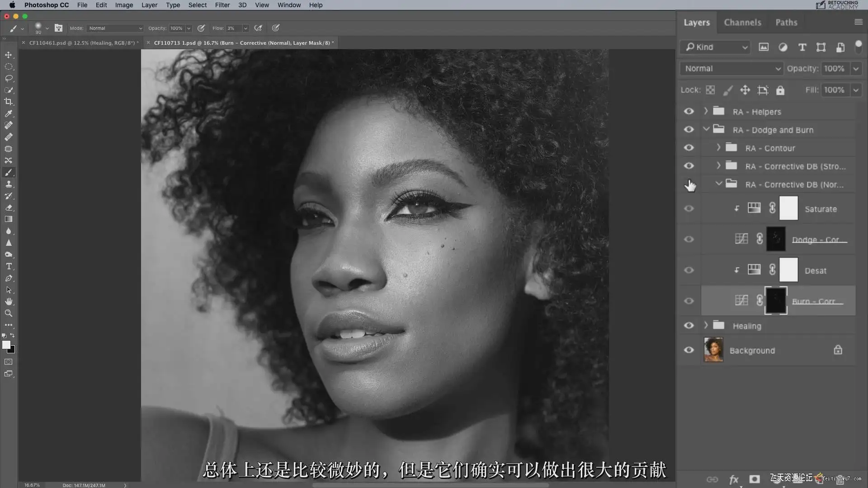This screenshot has height=488, width=868.
Task: Select the Horizontal Type tool
Action: point(9,267)
